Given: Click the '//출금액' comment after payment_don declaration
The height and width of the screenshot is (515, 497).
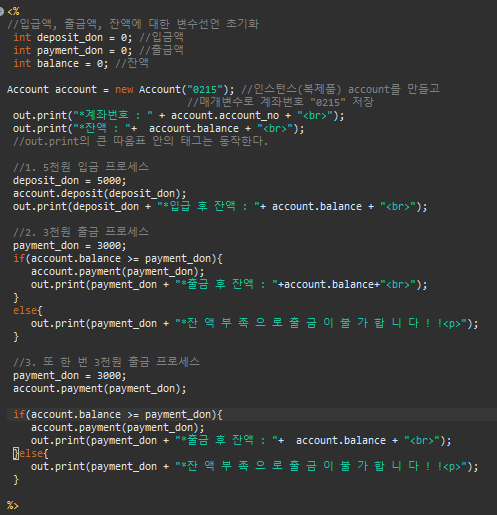Looking at the screenshot, I should click(x=161, y=50).
